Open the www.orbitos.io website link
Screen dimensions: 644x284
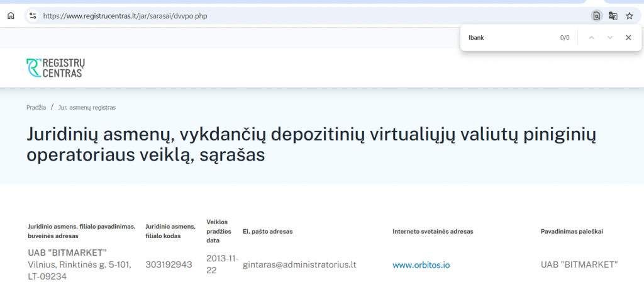(421, 264)
